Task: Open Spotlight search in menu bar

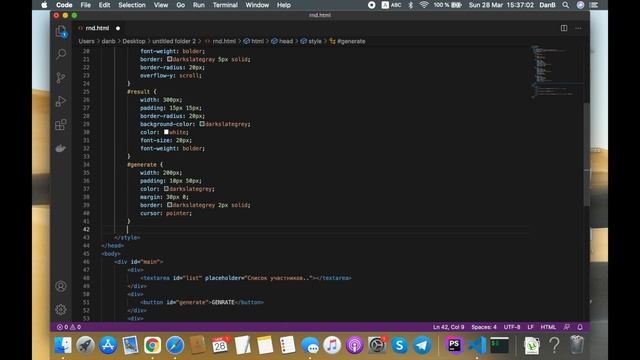Action: (x=565, y=5)
